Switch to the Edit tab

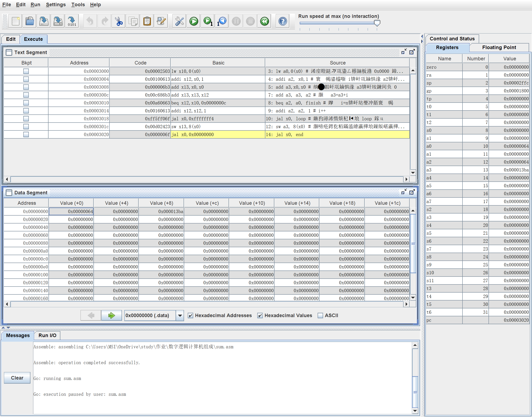coord(11,39)
